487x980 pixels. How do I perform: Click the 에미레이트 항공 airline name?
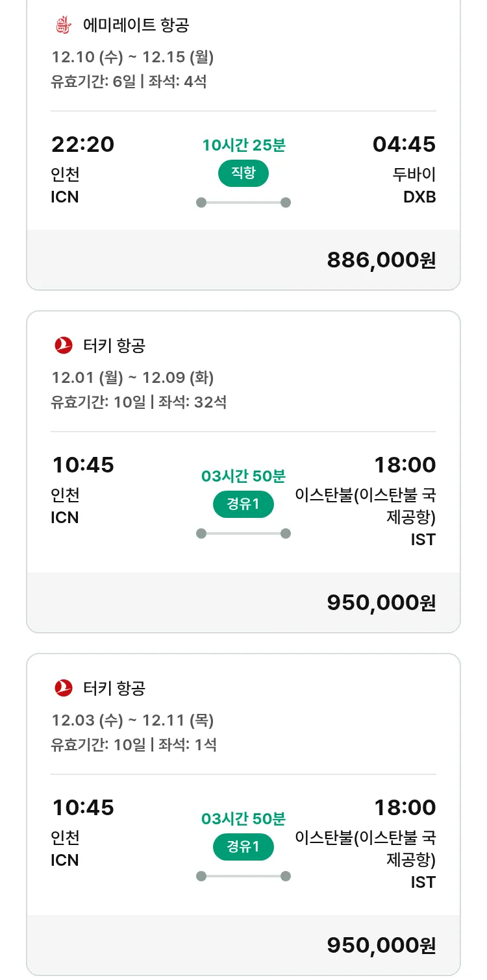pyautogui.click(x=136, y=26)
